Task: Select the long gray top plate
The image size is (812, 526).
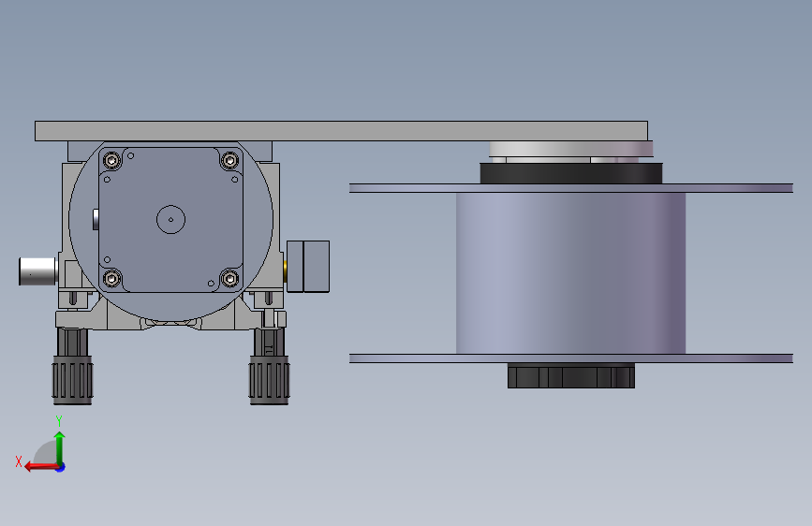Action: (341, 131)
